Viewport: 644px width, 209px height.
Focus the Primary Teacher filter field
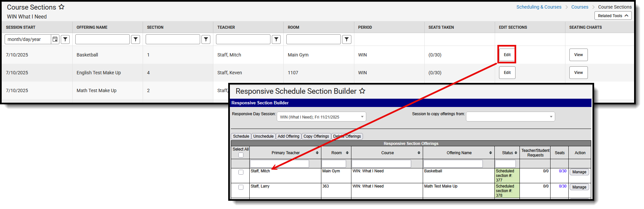click(x=279, y=164)
